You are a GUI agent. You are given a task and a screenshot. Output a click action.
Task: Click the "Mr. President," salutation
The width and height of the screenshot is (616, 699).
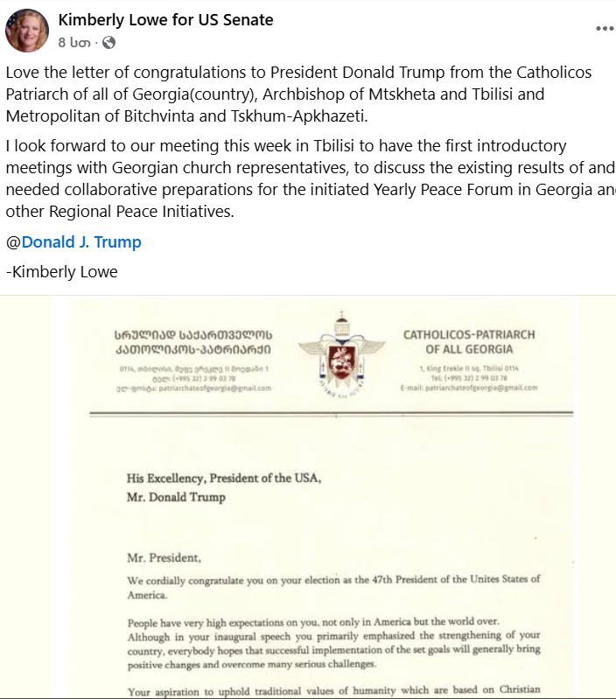click(164, 557)
